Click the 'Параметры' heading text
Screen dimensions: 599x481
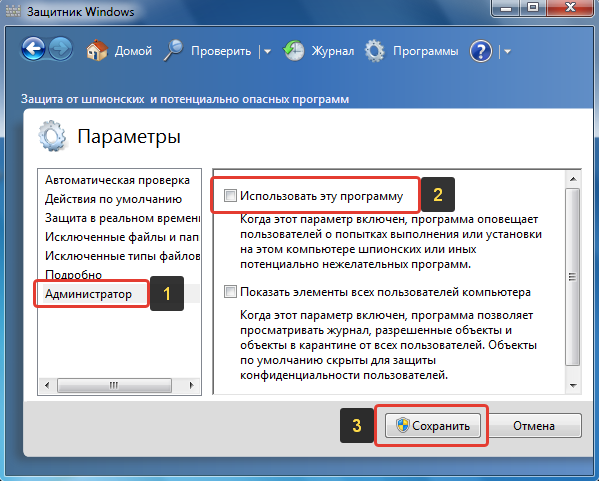click(129, 137)
